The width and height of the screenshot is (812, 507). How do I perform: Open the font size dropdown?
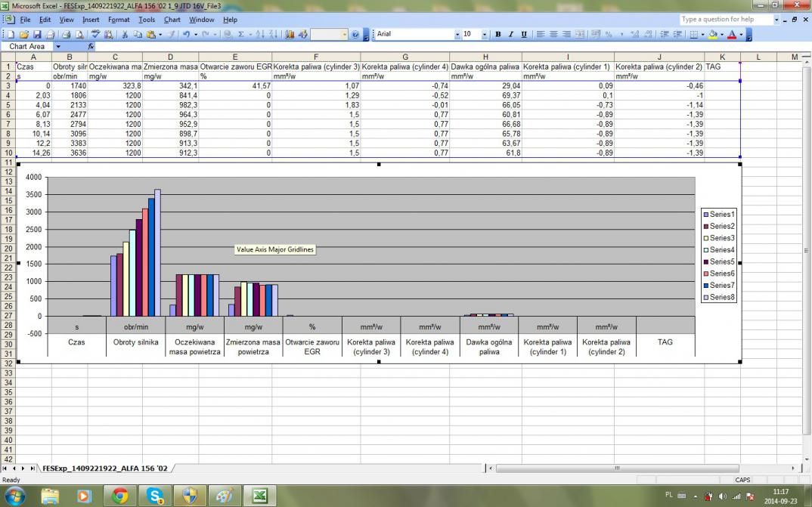[x=486, y=35]
